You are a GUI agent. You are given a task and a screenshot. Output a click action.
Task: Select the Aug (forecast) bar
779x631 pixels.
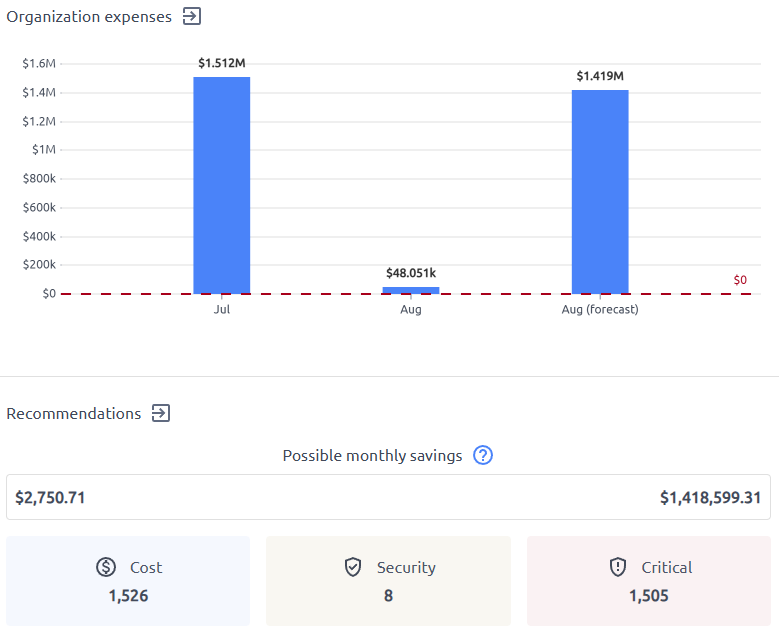pyautogui.click(x=600, y=192)
